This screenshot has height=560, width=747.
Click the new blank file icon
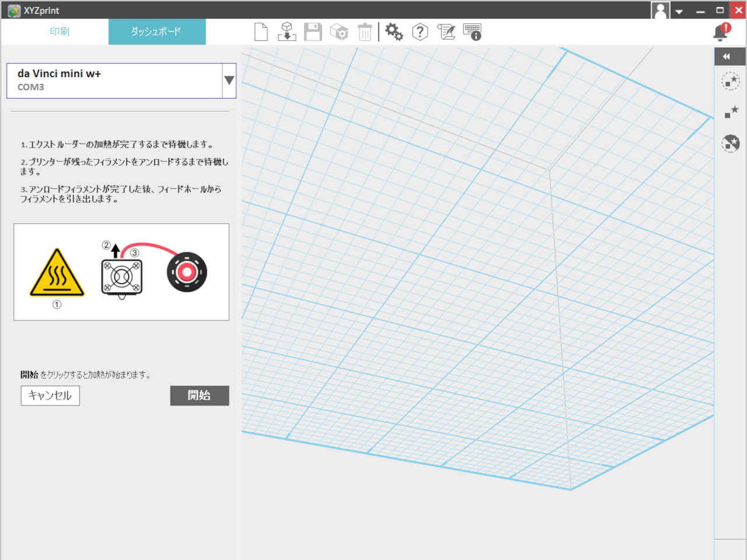(261, 32)
